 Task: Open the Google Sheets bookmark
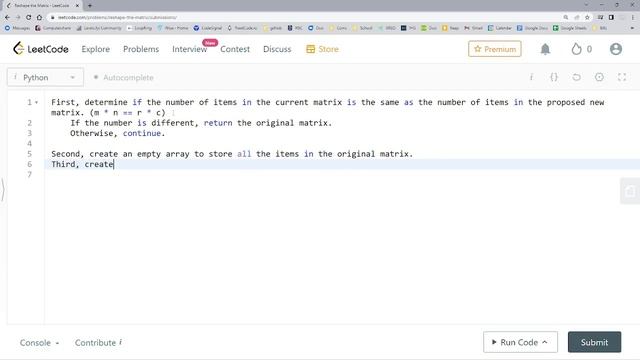569,28
